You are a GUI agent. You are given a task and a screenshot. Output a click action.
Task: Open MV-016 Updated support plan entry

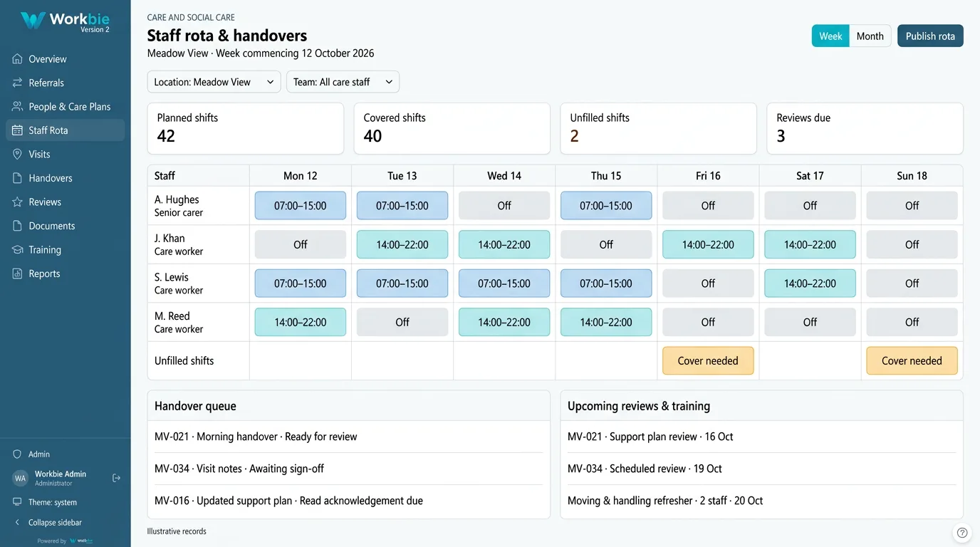[349, 501]
